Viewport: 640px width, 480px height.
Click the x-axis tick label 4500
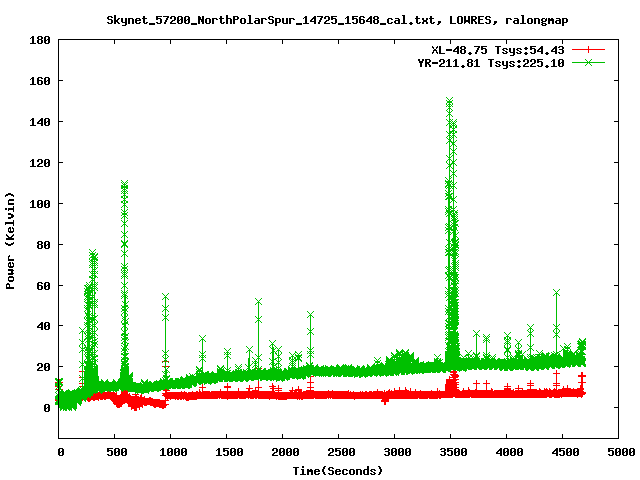click(x=565, y=452)
